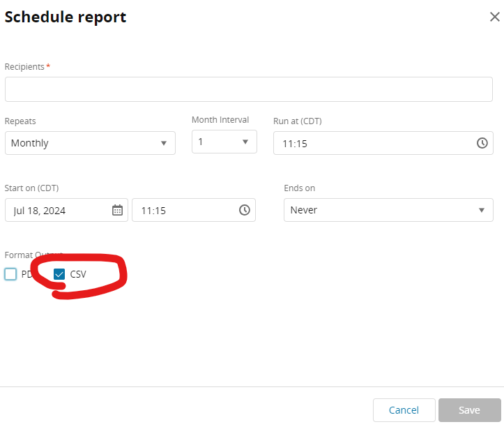Open the Ends on Never dropdown
This screenshot has width=504, height=429.
(388, 210)
